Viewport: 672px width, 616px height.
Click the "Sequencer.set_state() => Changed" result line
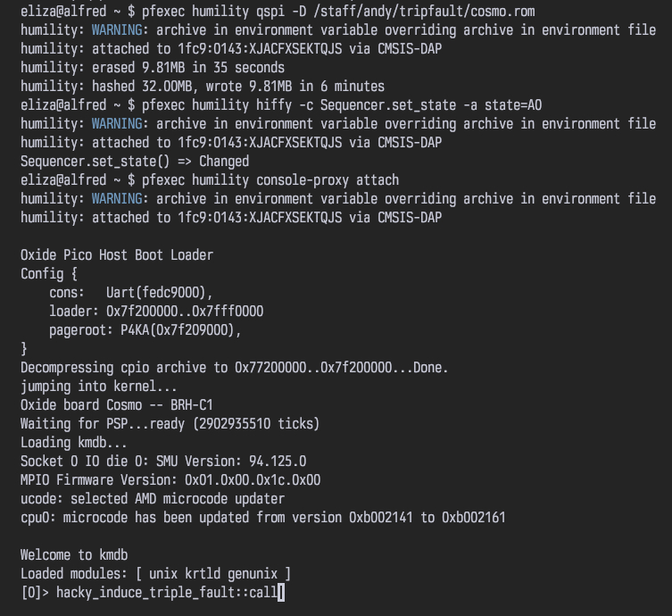pos(134,161)
